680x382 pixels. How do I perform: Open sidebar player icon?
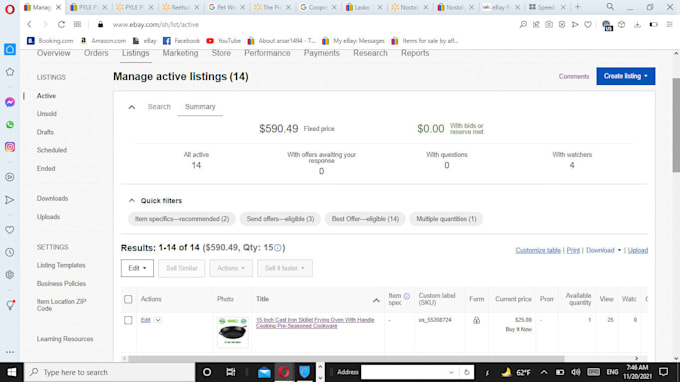click(10, 177)
